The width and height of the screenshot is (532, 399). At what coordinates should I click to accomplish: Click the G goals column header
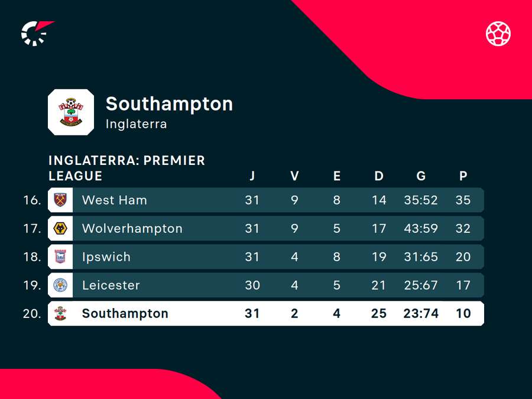(x=421, y=176)
